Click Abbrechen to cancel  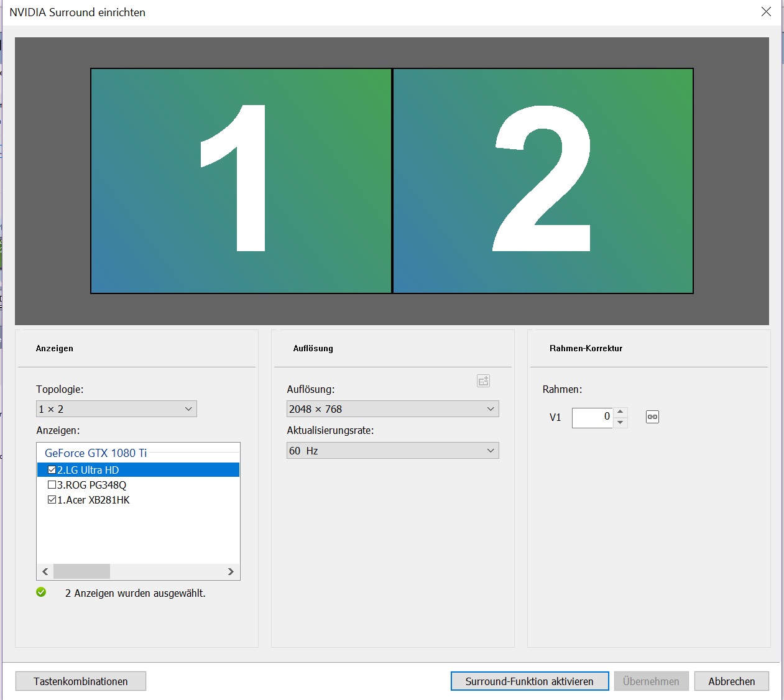732,681
